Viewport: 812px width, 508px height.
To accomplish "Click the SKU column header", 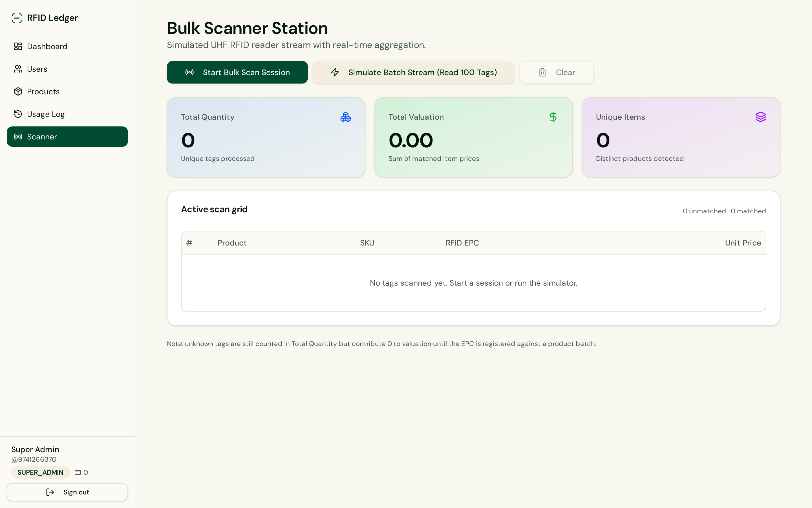I will tap(367, 243).
